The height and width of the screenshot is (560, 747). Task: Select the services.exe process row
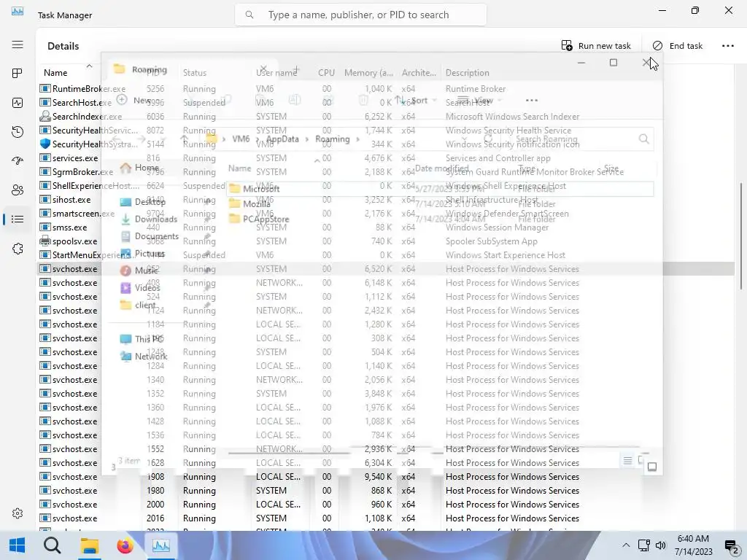pos(385,158)
